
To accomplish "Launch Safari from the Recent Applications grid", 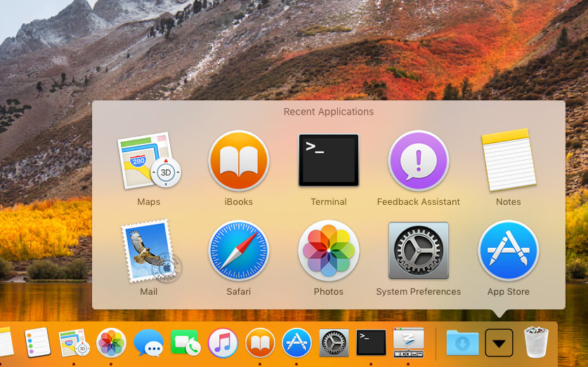I will pyautogui.click(x=239, y=251).
